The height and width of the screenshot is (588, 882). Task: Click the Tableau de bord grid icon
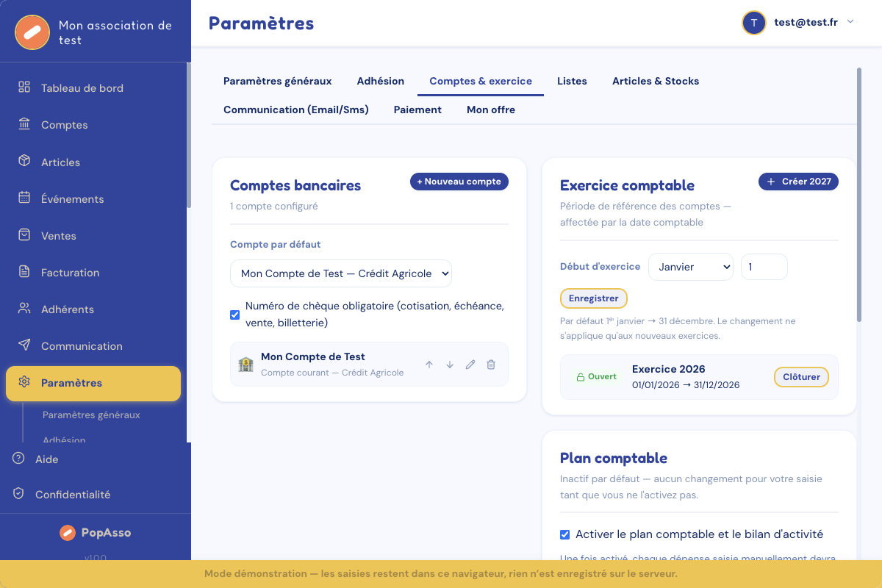pyautogui.click(x=24, y=87)
